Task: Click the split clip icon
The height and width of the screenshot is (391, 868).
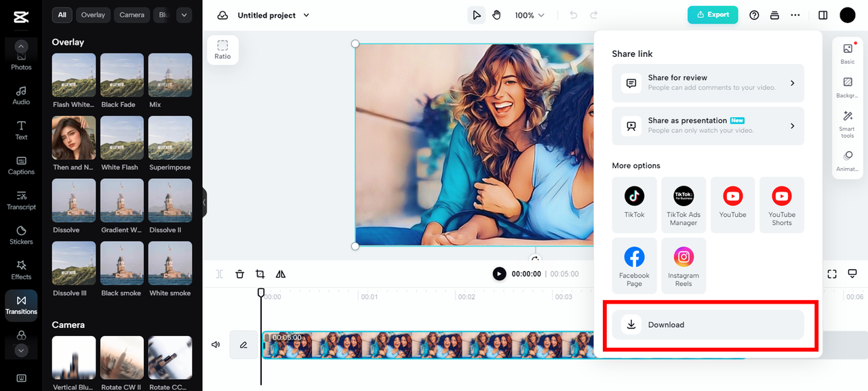Action: click(x=219, y=274)
